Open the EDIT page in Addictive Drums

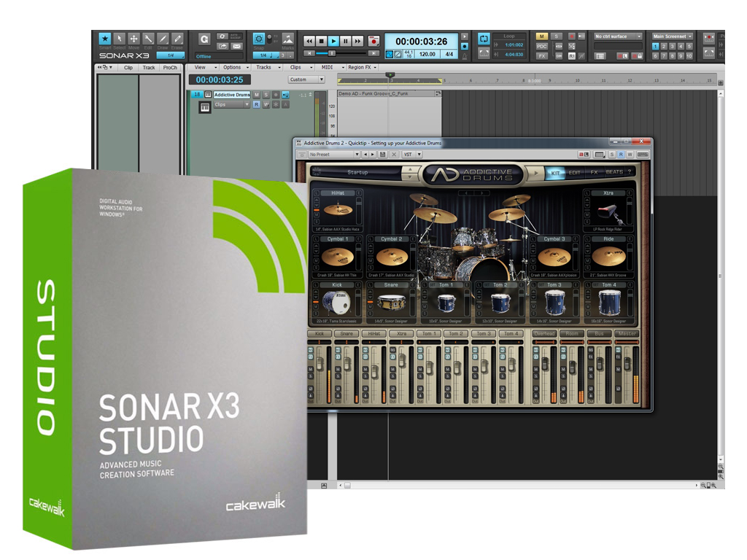click(575, 173)
